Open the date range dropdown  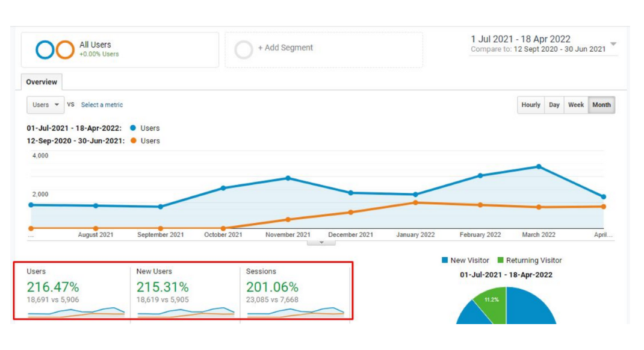coord(613,45)
